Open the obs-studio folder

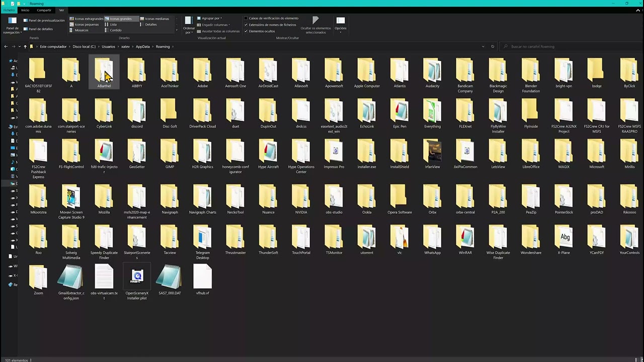tap(334, 200)
